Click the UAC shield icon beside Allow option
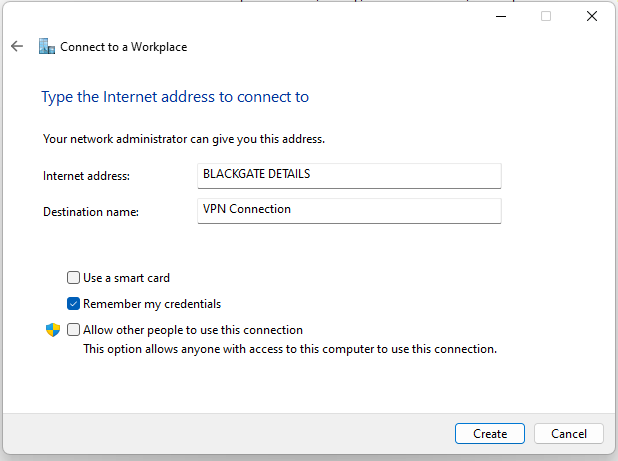 point(53,330)
